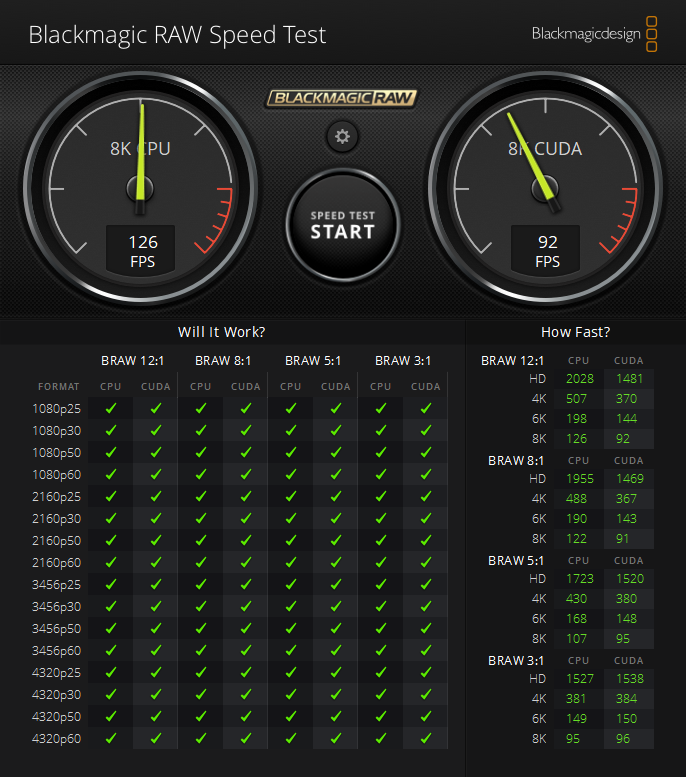Click the 3456p25 BRAW 3:1 CPU checkmark

point(381,584)
